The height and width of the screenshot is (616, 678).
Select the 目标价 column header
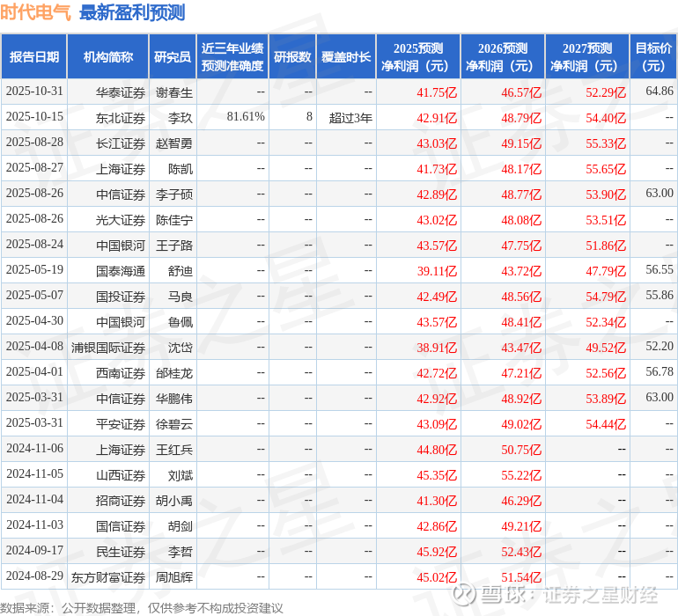pos(653,56)
